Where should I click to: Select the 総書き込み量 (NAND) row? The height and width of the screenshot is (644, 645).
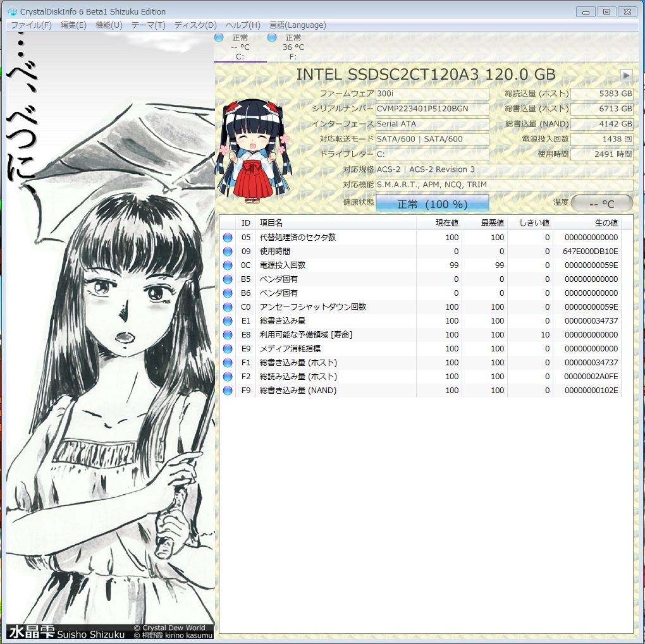[x=421, y=391]
